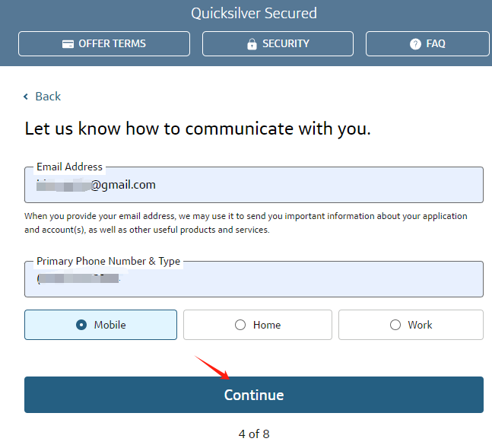Click the 4 of 8 step indicator
492x448 pixels.
(254, 434)
